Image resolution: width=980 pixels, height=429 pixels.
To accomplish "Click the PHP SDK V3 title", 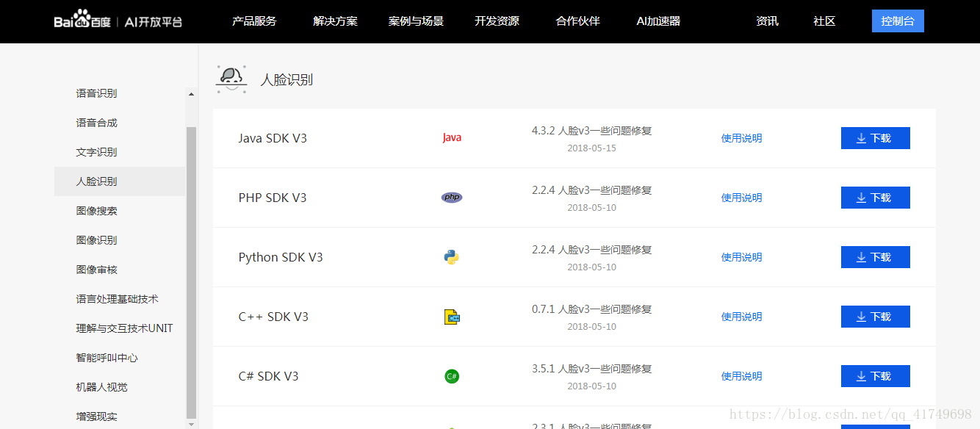I will tap(273, 198).
